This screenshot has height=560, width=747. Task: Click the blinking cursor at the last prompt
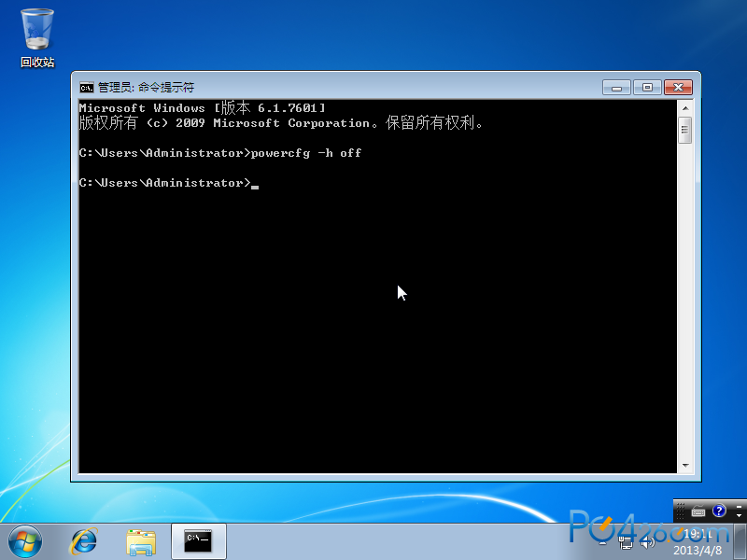pyautogui.click(x=255, y=187)
